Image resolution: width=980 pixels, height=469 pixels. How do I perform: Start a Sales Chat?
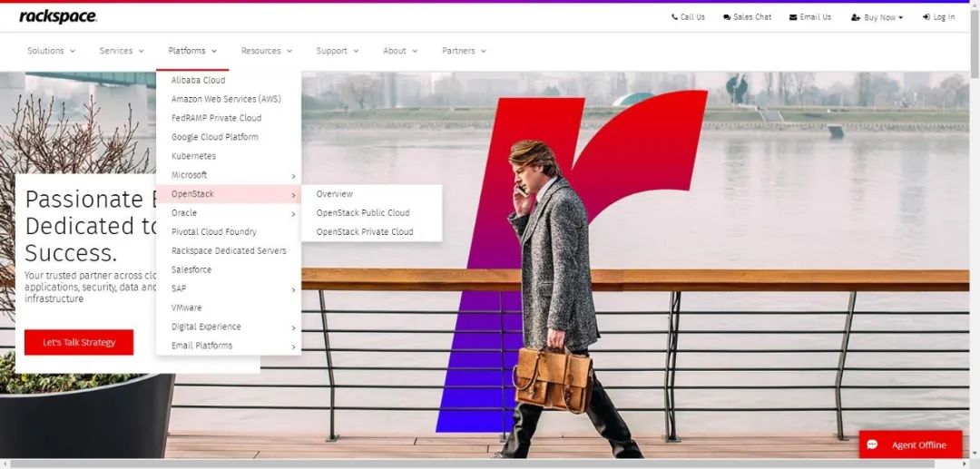[748, 17]
